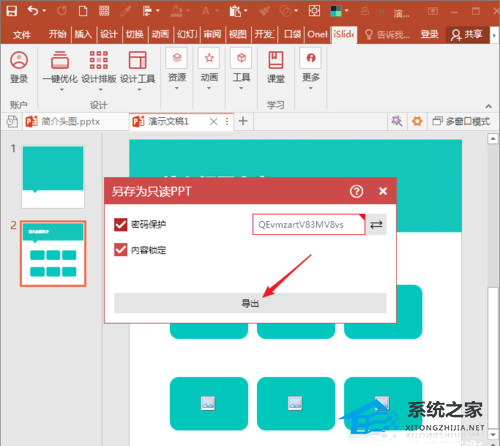The width and height of the screenshot is (500, 446).
Task: Click the vertical scrollbar up arrow
Action: [493, 138]
